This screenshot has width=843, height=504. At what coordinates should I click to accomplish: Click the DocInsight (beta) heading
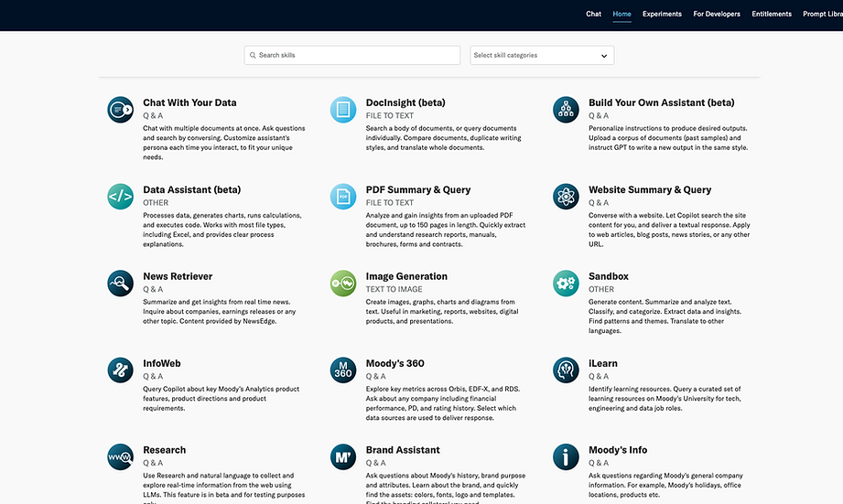pos(405,102)
